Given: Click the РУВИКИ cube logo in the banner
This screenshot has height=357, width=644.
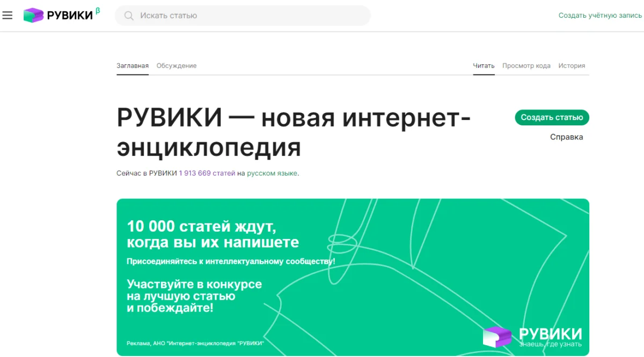Looking at the screenshot, I should [496, 336].
